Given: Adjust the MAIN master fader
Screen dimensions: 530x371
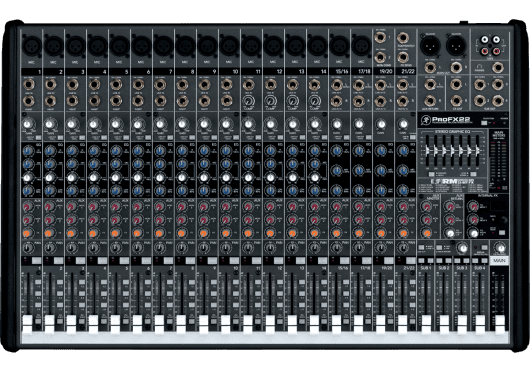Looking at the screenshot, I should (x=500, y=325).
